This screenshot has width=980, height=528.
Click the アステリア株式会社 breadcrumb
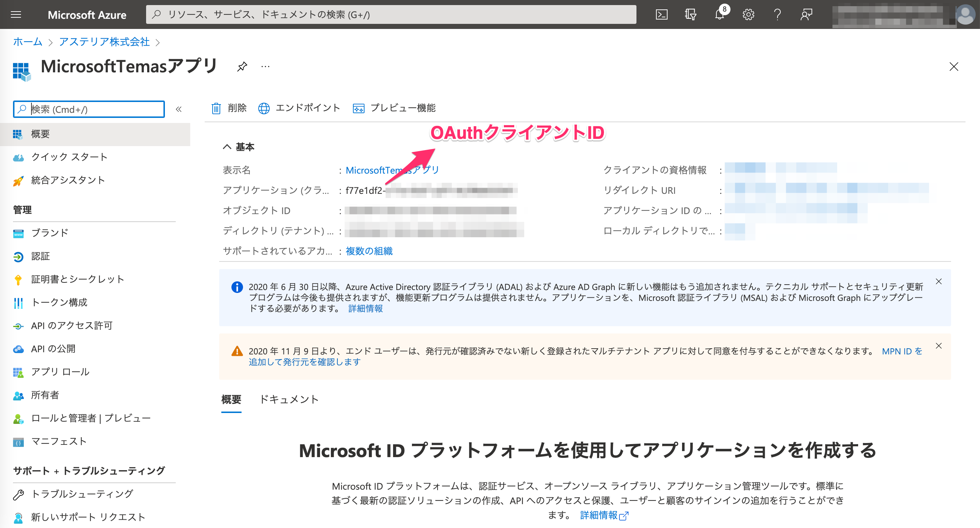[104, 42]
